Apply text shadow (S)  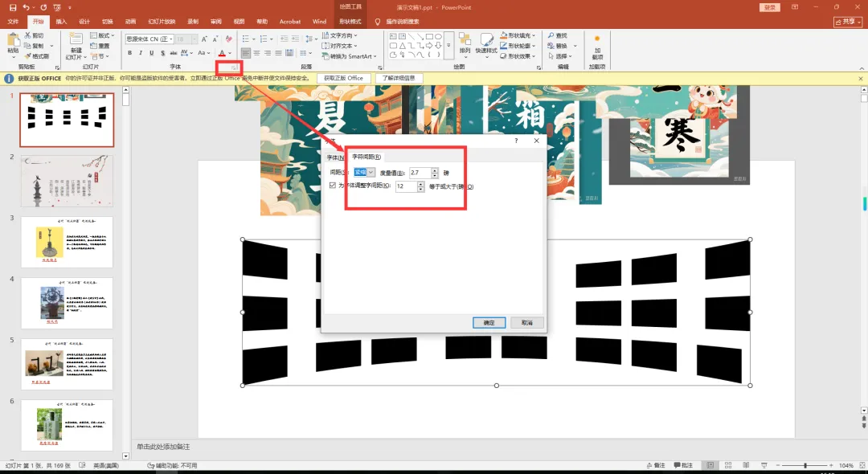tap(162, 53)
